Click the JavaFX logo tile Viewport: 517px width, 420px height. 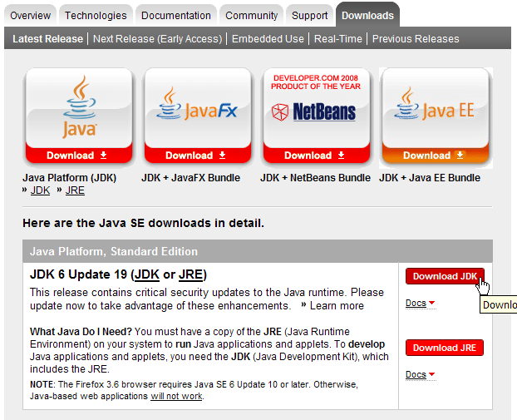[198, 109]
